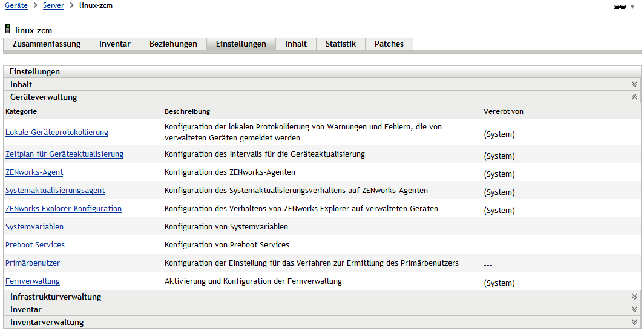Expand the Inventarverwaltung section chevron
This screenshot has width=644, height=331.
tap(634, 322)
